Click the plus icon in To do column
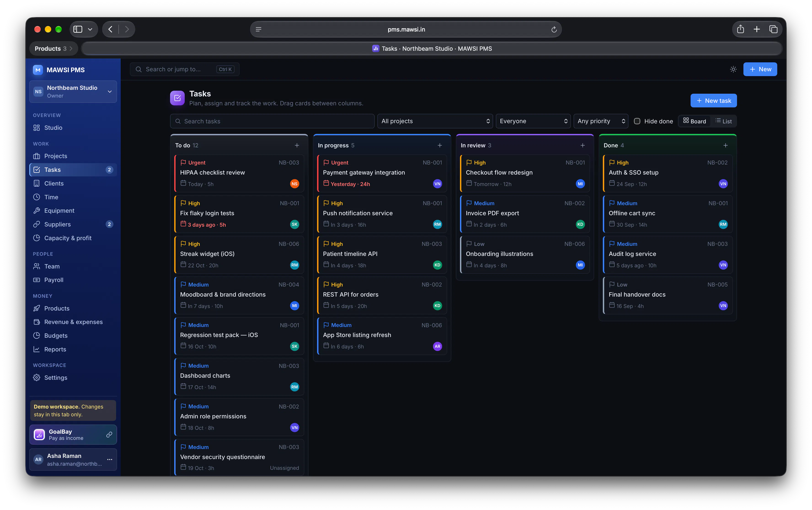The width and height of the screenshot is (812, 510). point(297,145)
